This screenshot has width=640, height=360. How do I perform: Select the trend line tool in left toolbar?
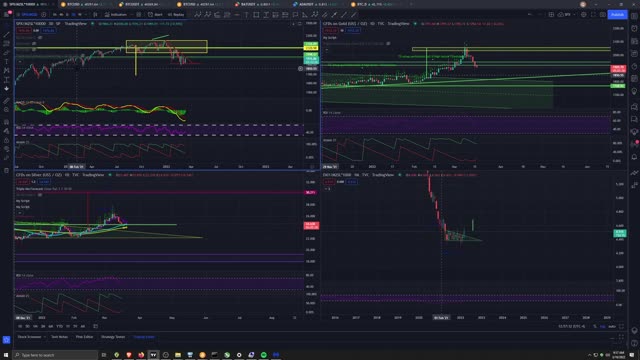6,34
